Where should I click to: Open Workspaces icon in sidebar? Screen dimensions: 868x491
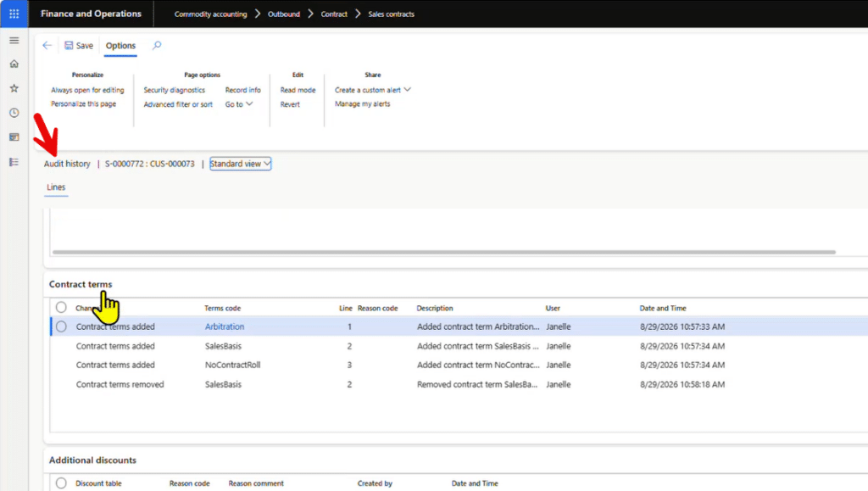14,137
